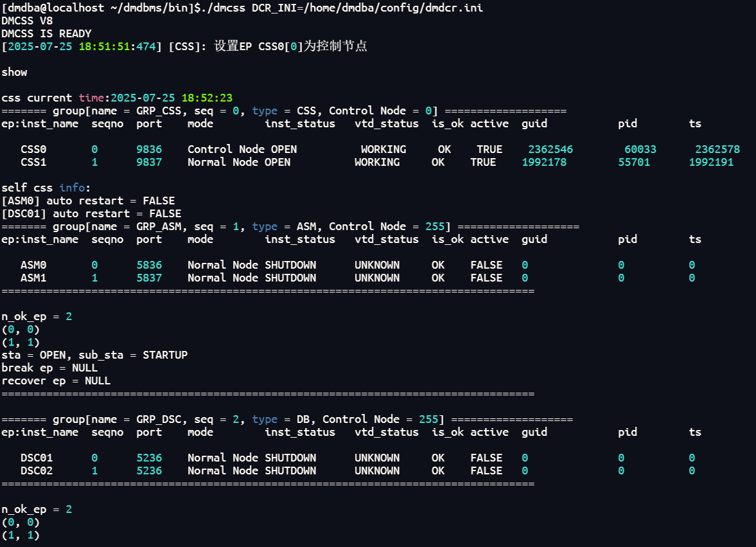Click '[DSC01] auto restart = FALSE' line

pos(92,213)
